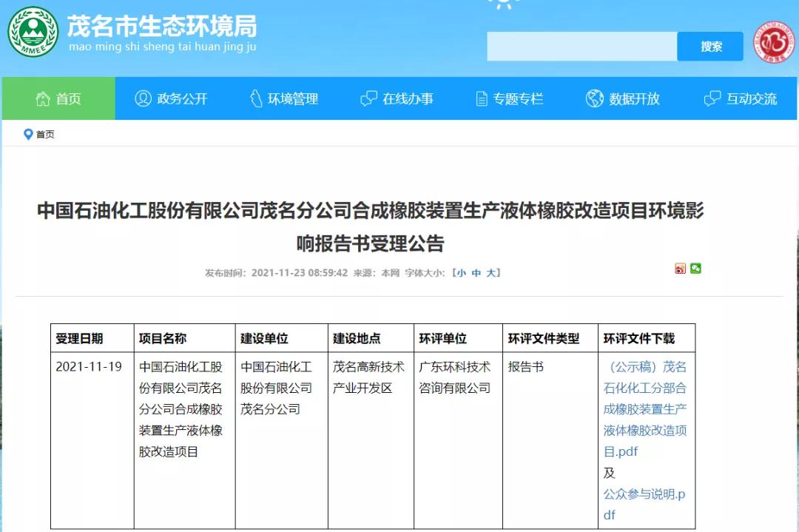
Task: Set font size to 小
Action: (461, 273)
